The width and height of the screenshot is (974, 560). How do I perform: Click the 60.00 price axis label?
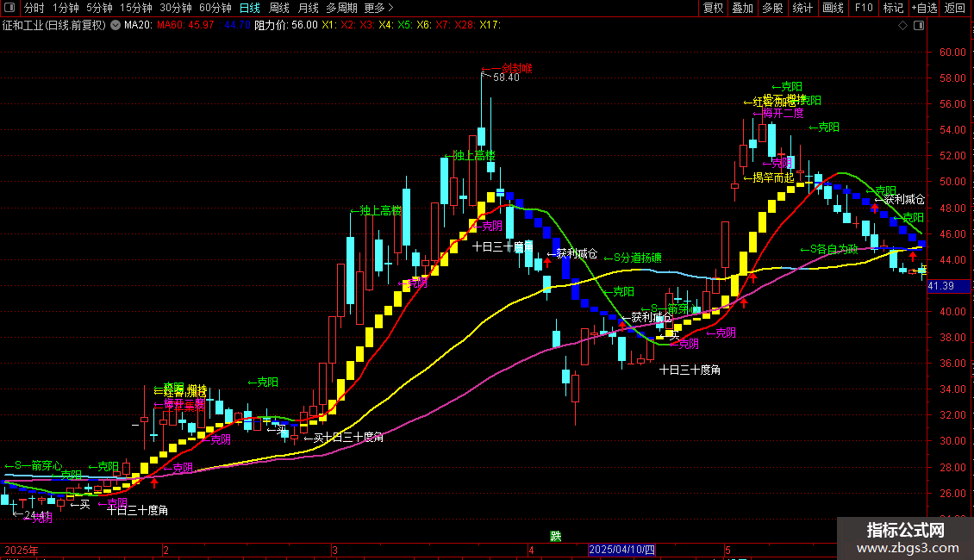[x=952, y=53]
